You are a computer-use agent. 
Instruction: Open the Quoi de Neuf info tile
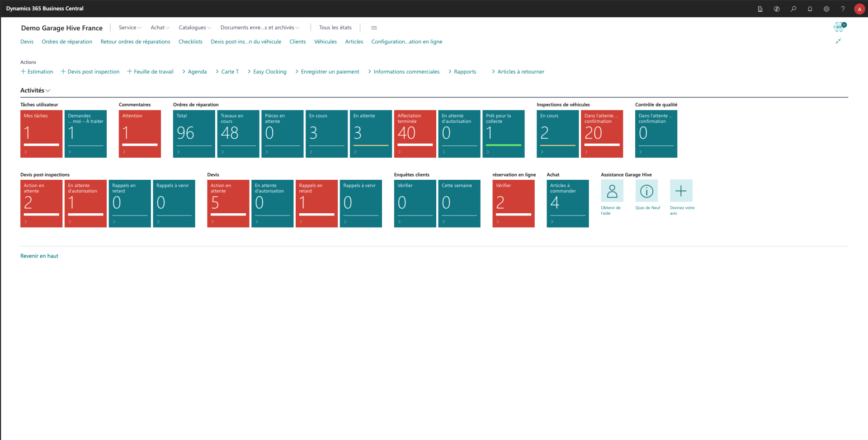pos(646,191)
